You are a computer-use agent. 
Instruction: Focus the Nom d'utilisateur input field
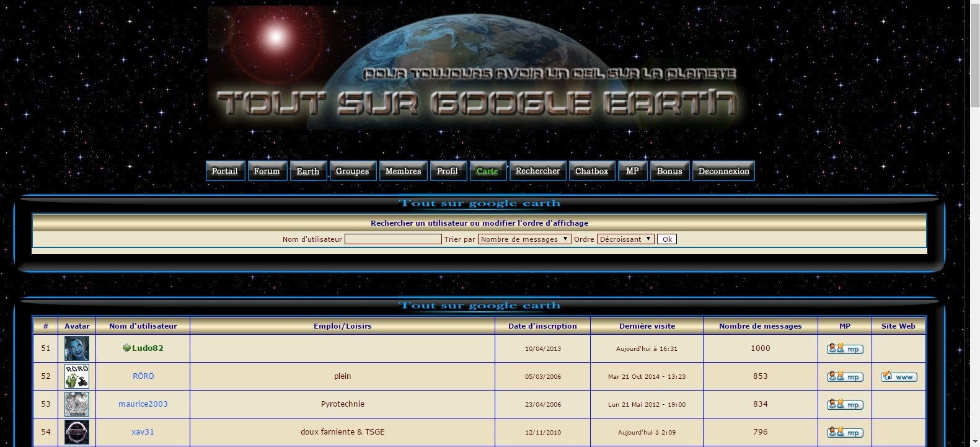(393, 239)
